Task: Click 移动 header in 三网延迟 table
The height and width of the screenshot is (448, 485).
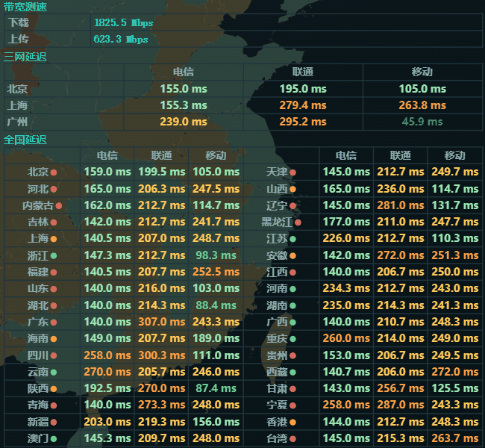Action: 422,72
